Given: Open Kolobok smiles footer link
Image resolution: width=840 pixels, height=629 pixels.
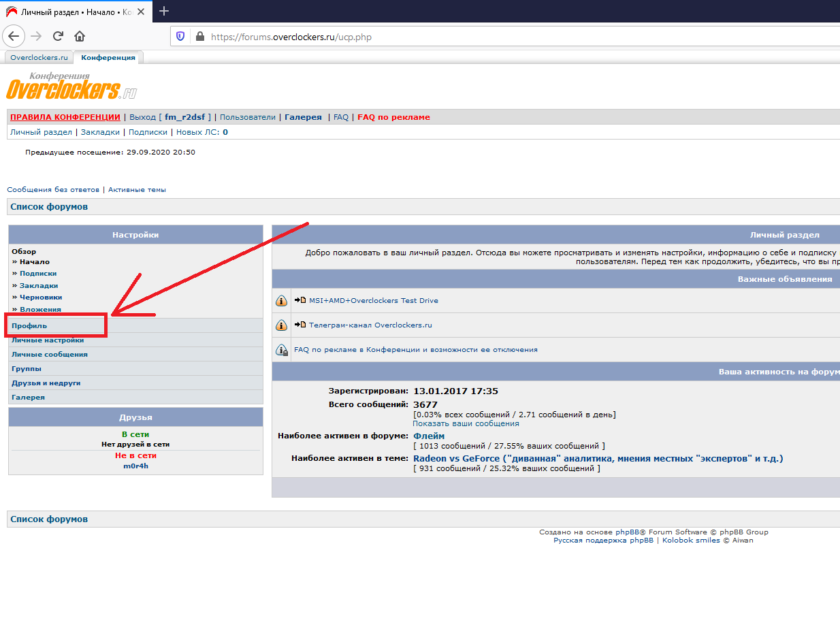Looking at the screenshot, I should tap(691, 540).
